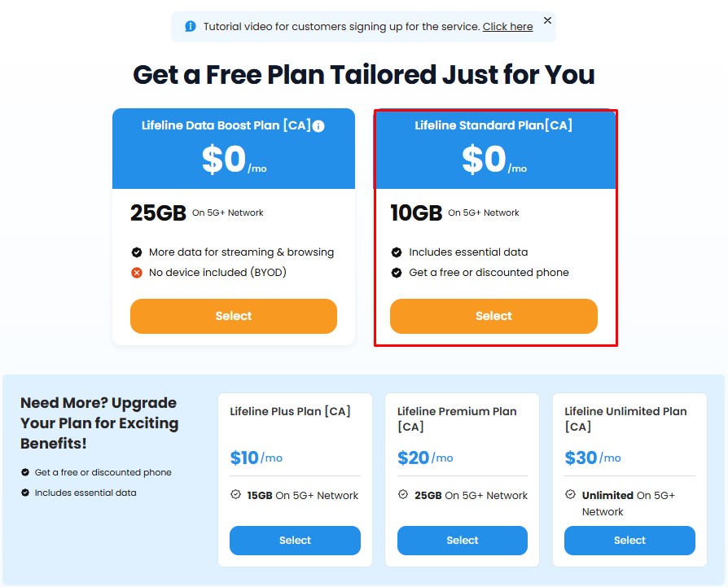Screen dimensions: 728x587
Task: Click the check badge next to 25GB in Premium Plan
Action: pos(403,495)
